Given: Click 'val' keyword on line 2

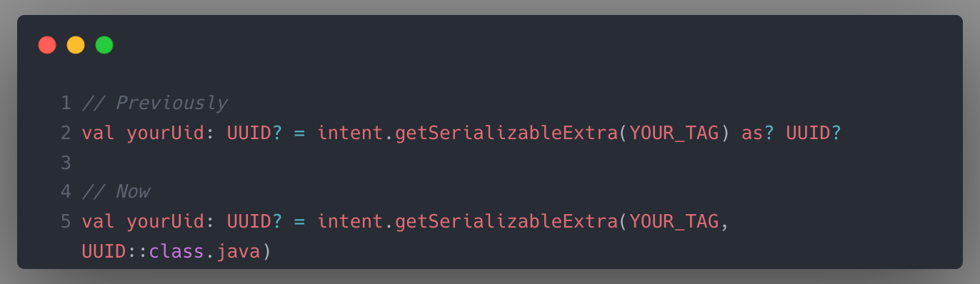Looking at the screenshot, I should pyautogui.click(x=98, y=133).
